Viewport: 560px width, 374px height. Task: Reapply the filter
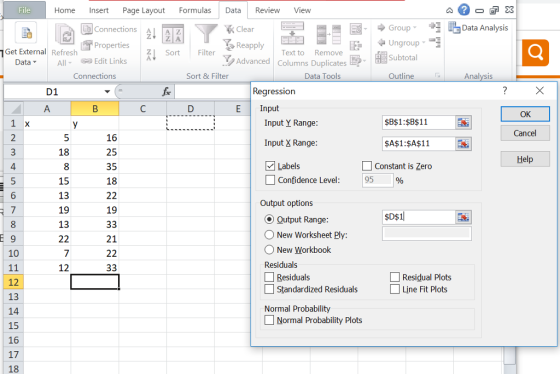[x=244, y=45]
